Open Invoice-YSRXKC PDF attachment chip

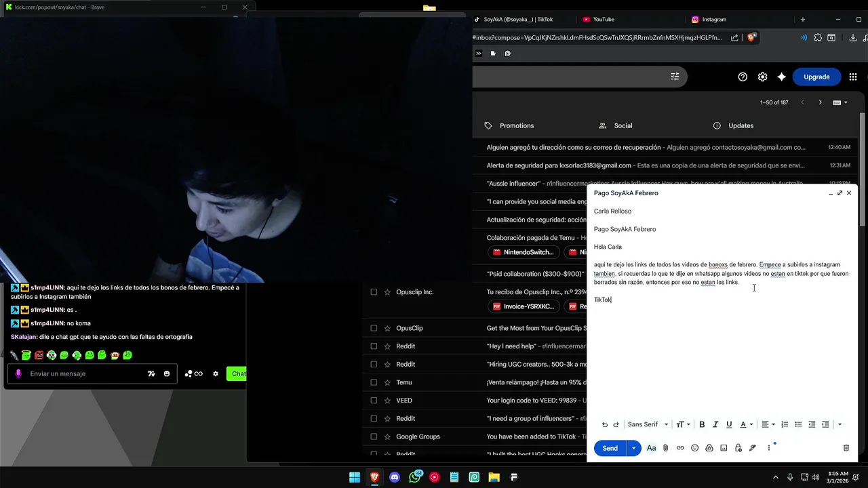[x=524, y=306]
